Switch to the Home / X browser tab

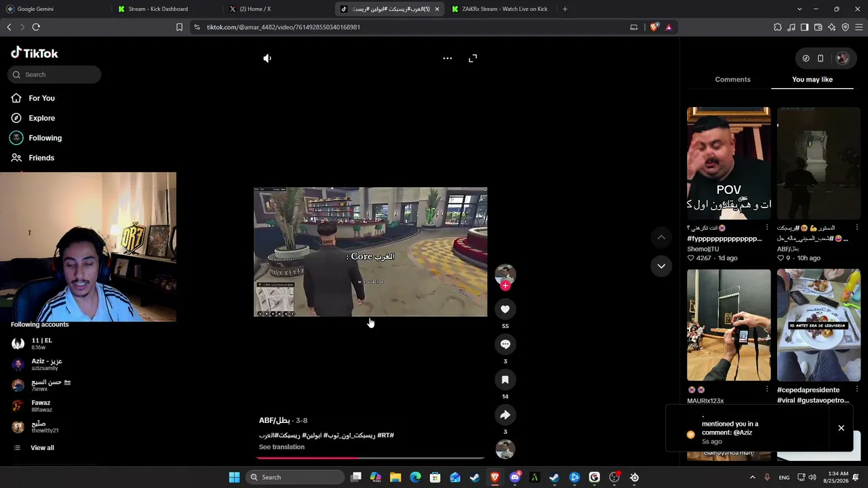click(277, 9)
